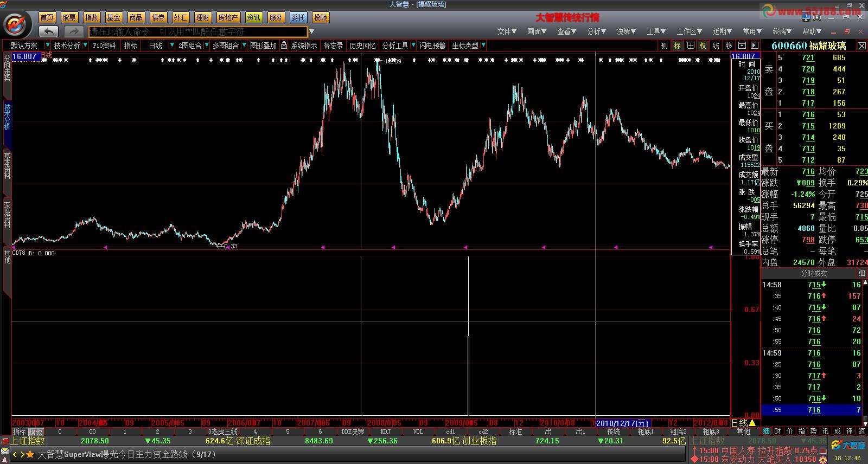The image size is (868, 464).
Task: Open the 工作区 menu
Action: 690,31
